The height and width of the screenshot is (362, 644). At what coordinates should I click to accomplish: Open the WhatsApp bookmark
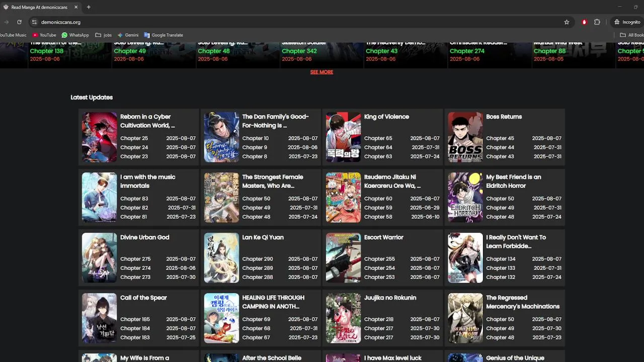pyautogui.click(x=75, y=35)
